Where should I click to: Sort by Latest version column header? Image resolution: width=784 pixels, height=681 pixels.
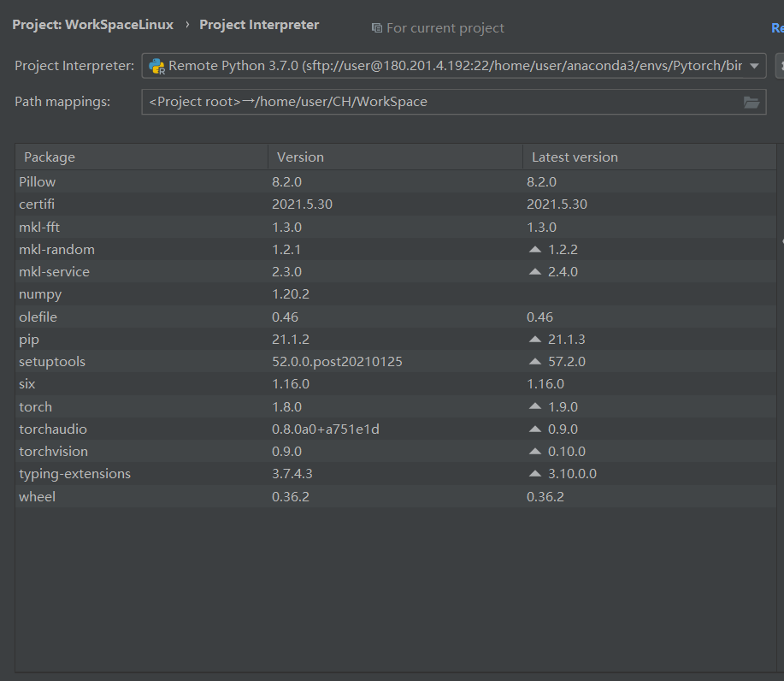click(650, 157)
